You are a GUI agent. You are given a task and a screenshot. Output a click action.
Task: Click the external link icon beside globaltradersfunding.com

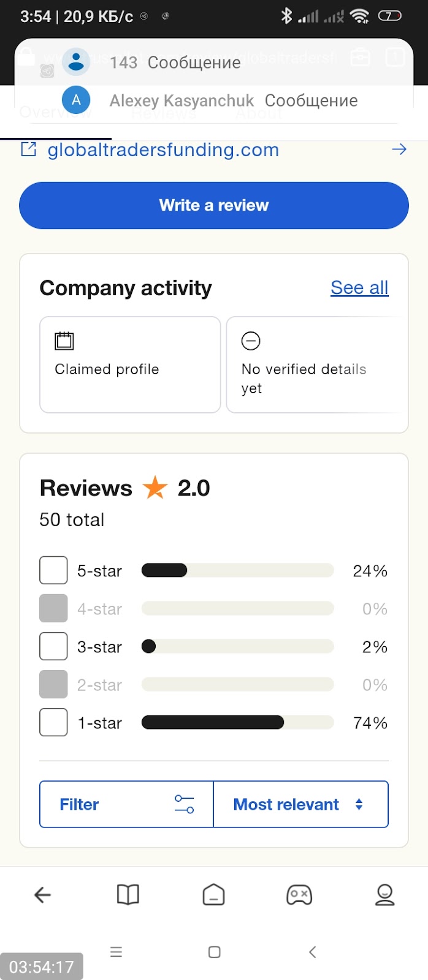click(x=29, y=149)
